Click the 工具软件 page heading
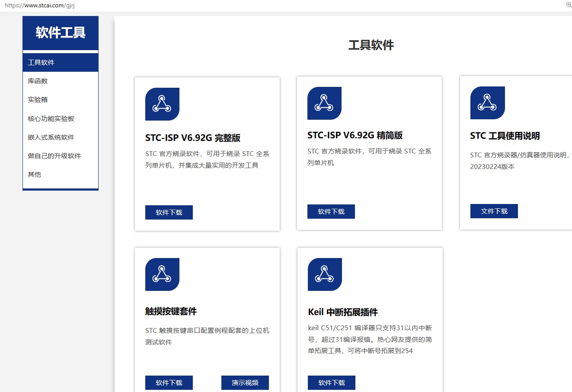The image size is (572, 392). click(x=371, y=45)
